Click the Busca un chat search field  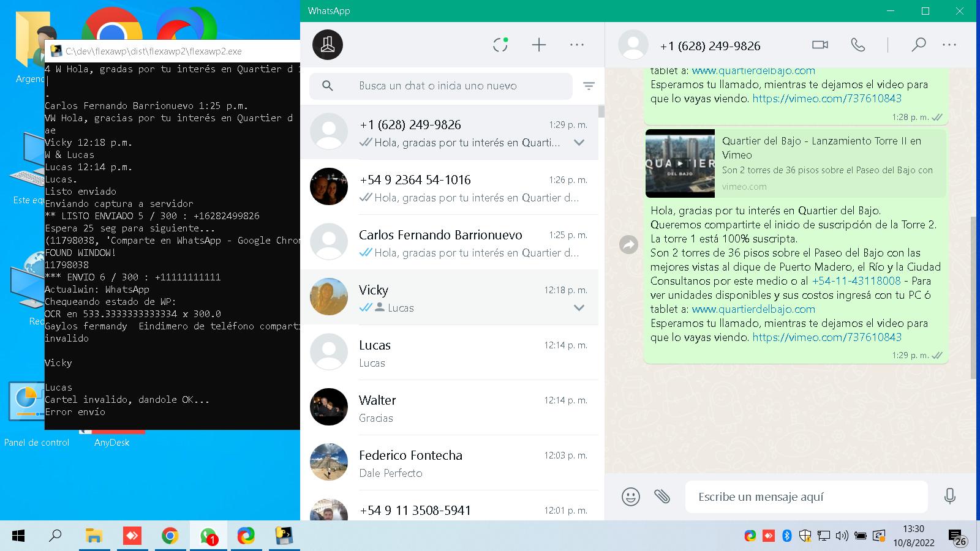(441, 86)
